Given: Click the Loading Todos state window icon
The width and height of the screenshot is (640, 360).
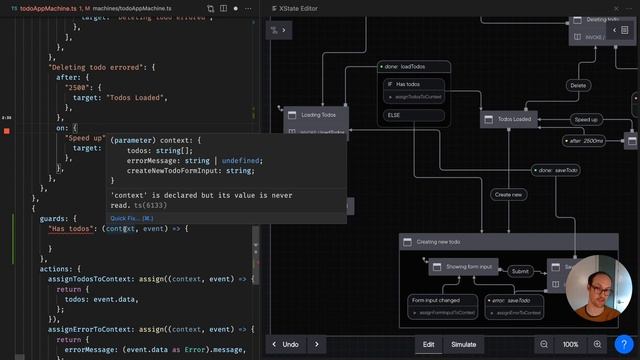Looking at the screenshot, I should (292, 115).
